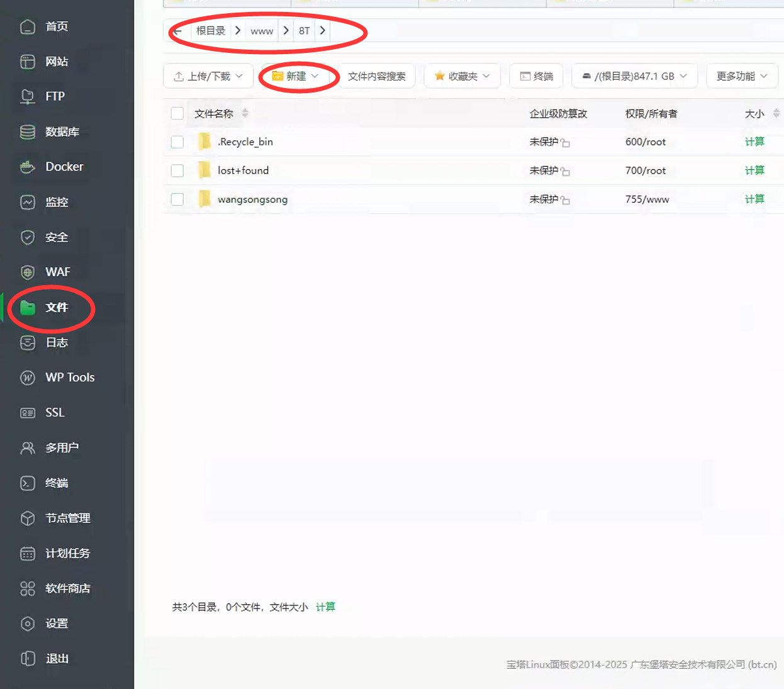
Task: Open the monitoring chart icon
Action: [28, 202]
